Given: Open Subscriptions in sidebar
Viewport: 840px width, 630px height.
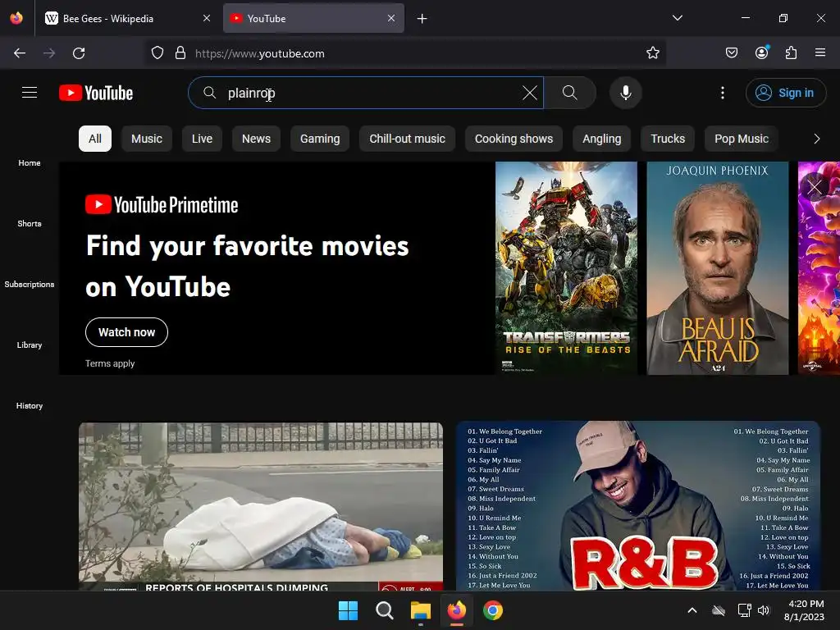Looking at the screenshot, I should (x=30, y=284).
